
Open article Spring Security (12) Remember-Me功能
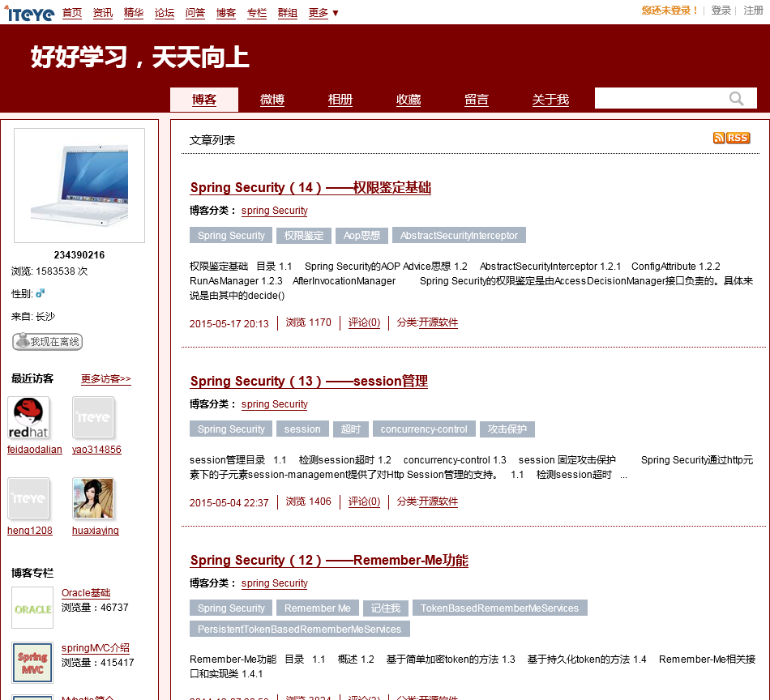click(x=329, y=560)
